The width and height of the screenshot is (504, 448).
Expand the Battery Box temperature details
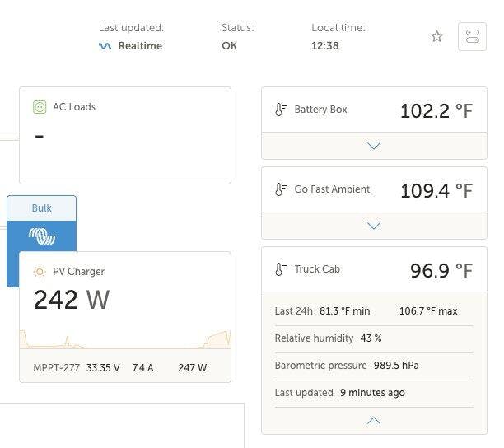(x=374, y=146)
